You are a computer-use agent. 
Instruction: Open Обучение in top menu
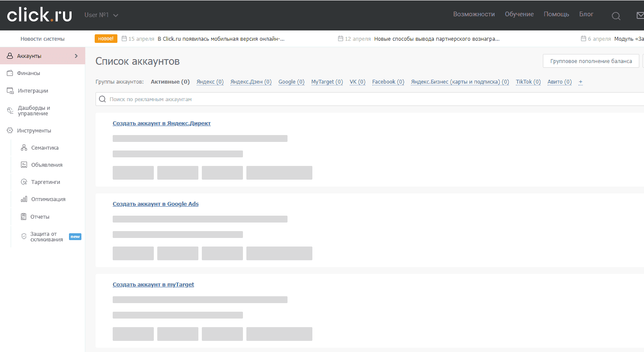pos(519,14)
